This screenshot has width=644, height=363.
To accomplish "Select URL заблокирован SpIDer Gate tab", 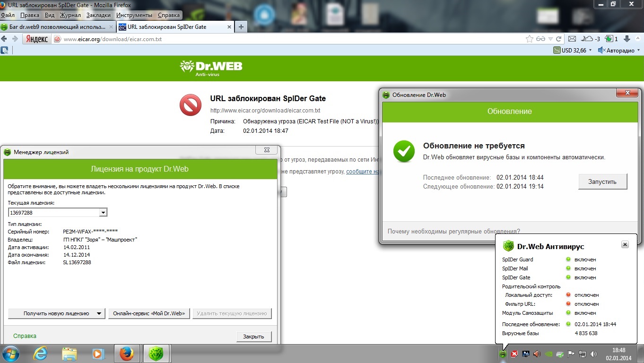I will click(174, 27).
